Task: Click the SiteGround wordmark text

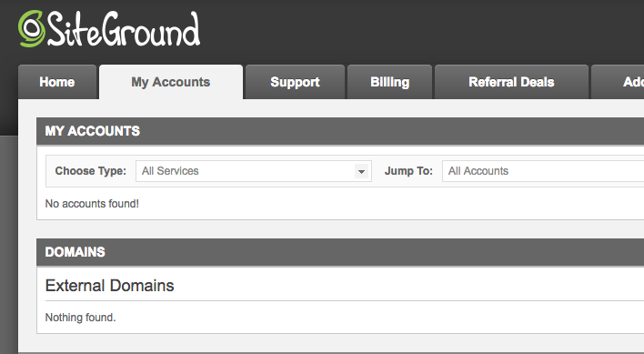Action: [x=124, y=29]
